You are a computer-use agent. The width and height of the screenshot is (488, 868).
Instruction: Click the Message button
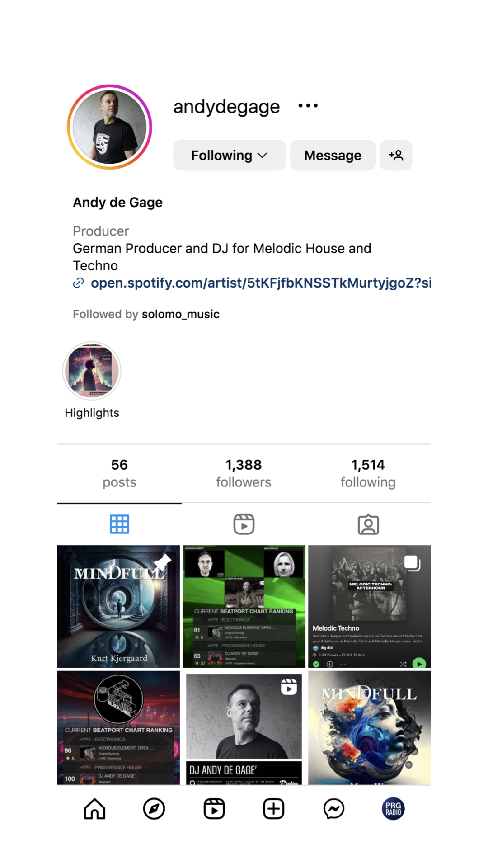point(333,155)
